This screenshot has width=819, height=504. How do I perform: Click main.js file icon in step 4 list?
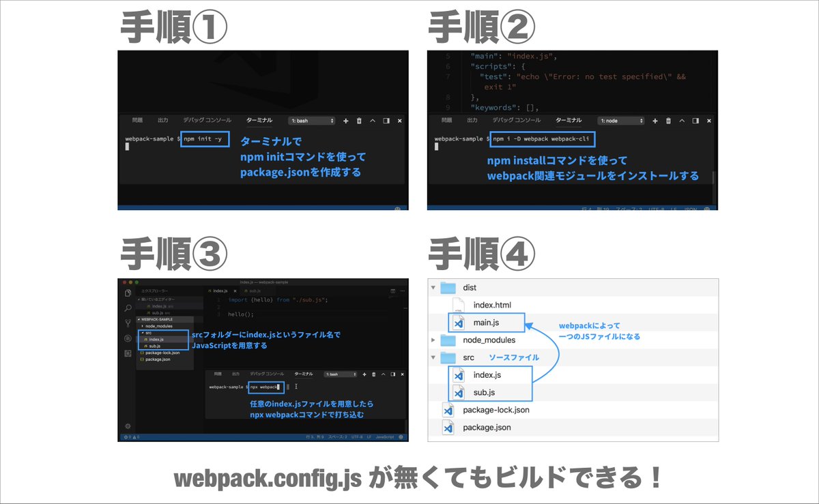coord(459,323)
